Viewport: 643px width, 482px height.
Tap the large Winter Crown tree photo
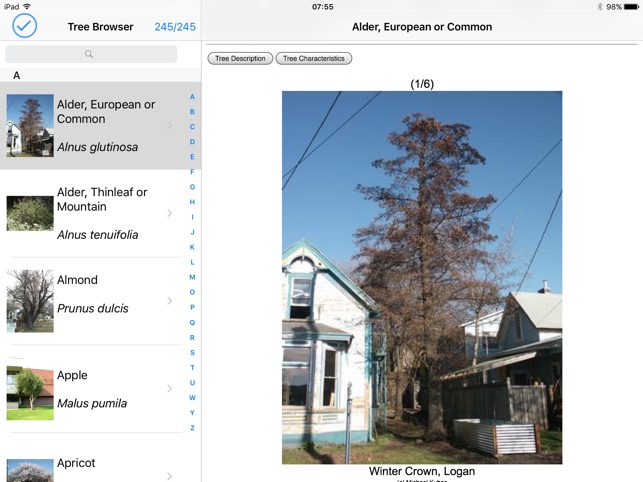pos(422,277)
